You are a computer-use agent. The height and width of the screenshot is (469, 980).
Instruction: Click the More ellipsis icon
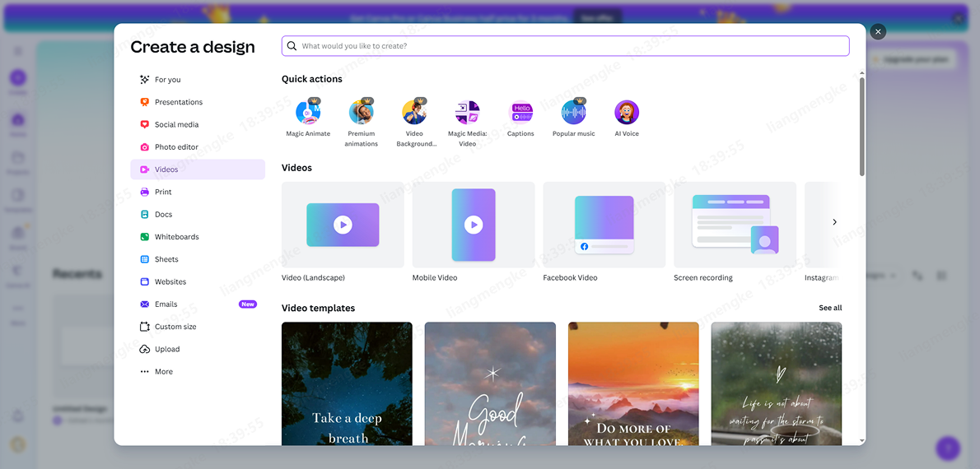pos(144,372)
